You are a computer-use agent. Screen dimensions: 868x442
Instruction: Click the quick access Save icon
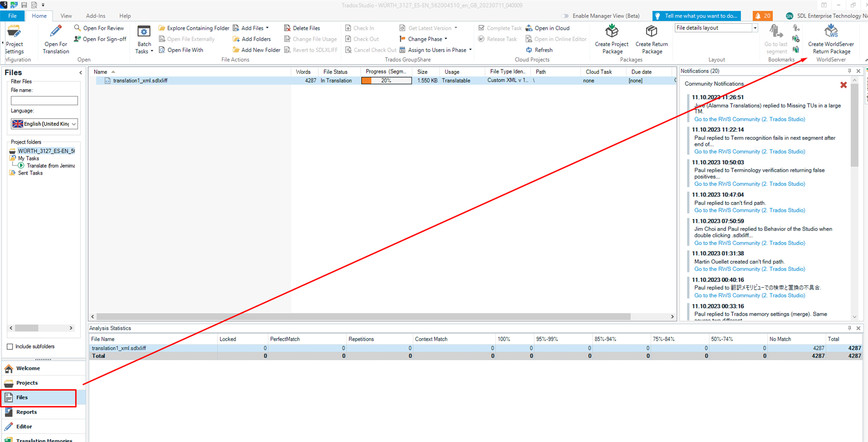click(24, 5)
